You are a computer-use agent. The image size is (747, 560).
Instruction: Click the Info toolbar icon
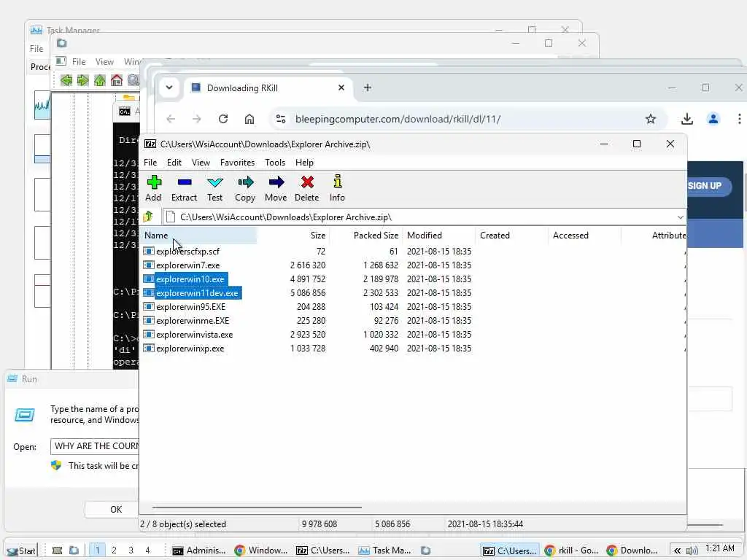click(x=337, y=189)
